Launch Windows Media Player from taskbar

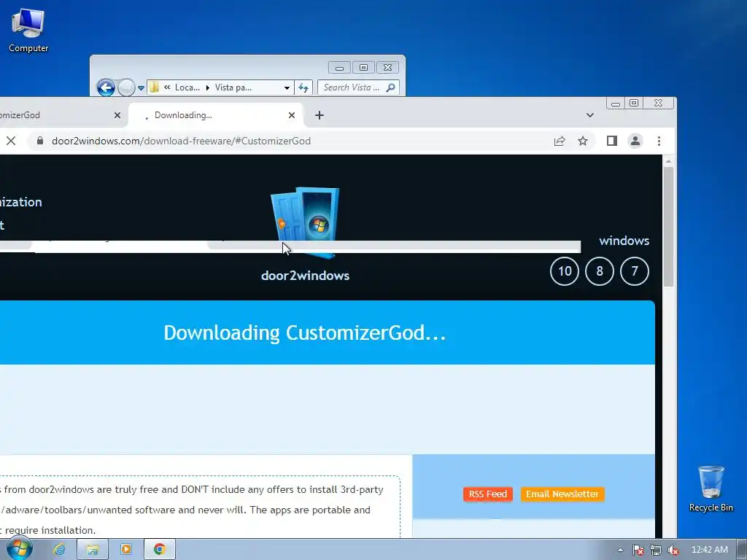(x=126, y=550)
